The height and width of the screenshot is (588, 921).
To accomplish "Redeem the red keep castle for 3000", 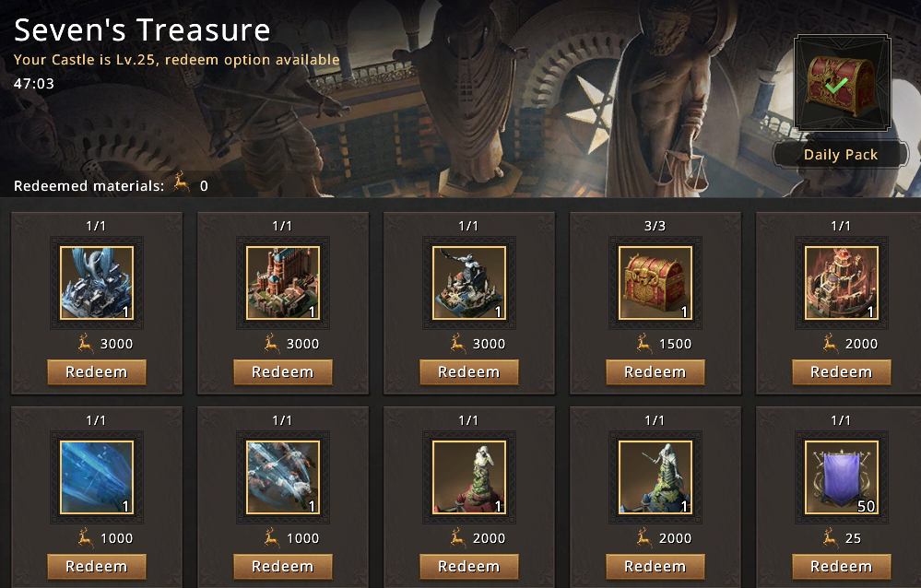I will 282,371.
